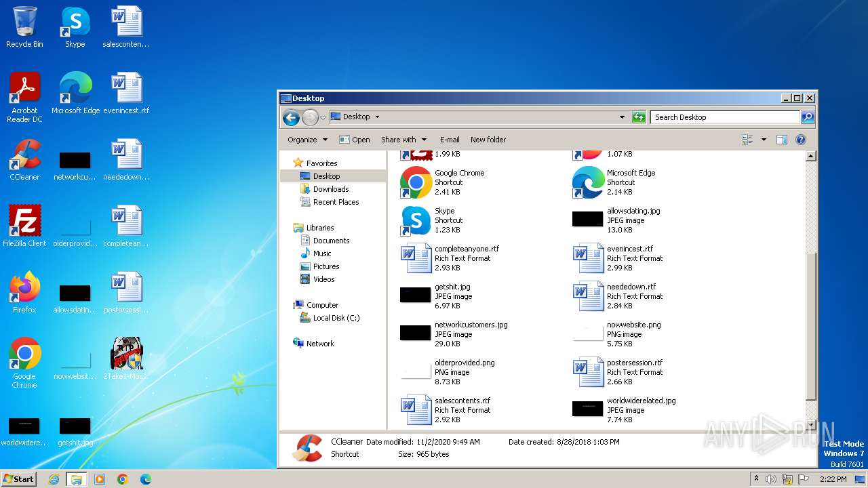Select evenincest.rtf desktop file
The width and height of the screenshot is (868, 488).
pos(126,93)
